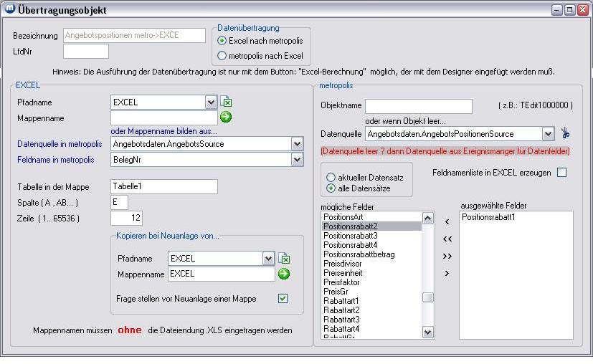The width and height of the screenshot is (593, 364).
Task: Uncheck 'Frage stellen vor Neuanlage einer Mappe'
Action: coord(283,299)
